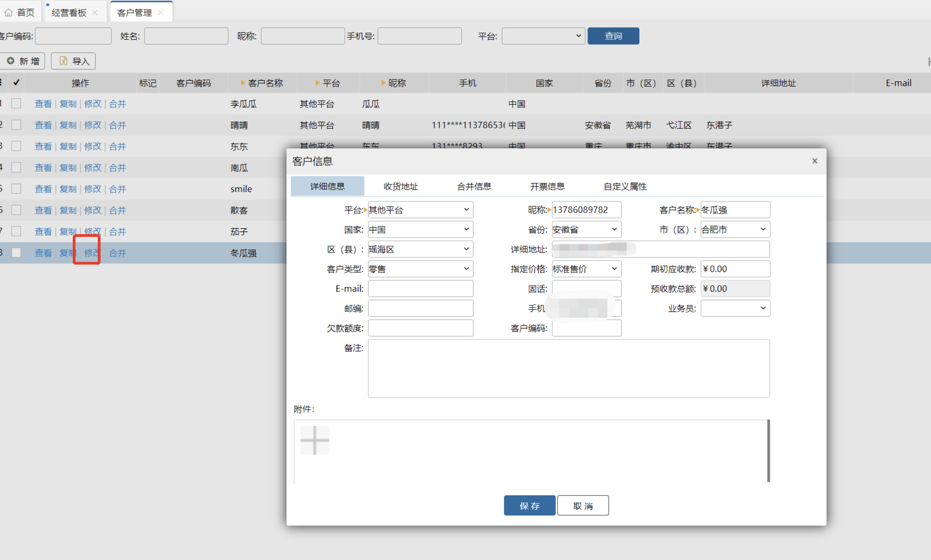The width and height of the screenshot is (931, 560).
Task: Click 复制 link for 晴晴
Action: pos(68,125)
